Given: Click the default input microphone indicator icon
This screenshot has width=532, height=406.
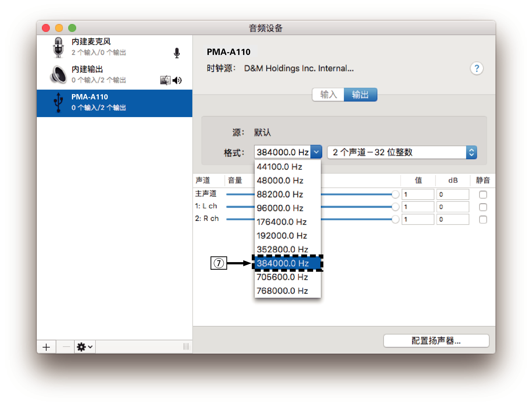Looking at the screenshot, I should (x=177, y=53).
